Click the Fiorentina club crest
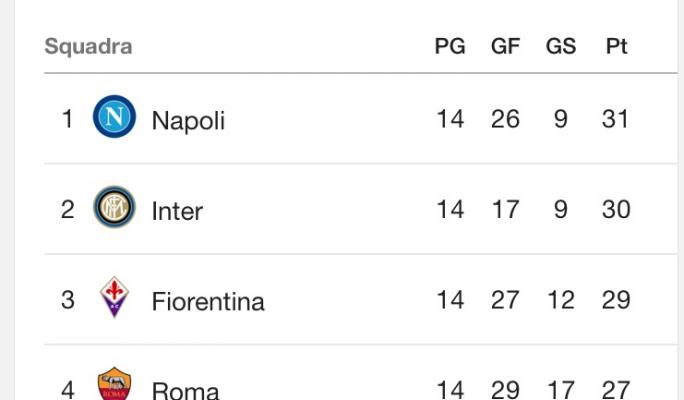This screenshot has height=400, width=684. pos(114,297)
